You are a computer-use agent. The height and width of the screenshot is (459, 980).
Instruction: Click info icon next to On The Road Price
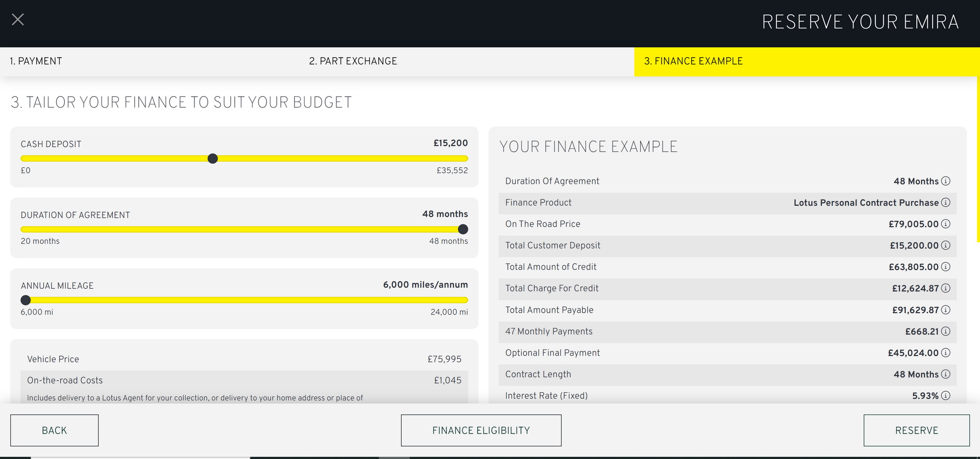945,224
